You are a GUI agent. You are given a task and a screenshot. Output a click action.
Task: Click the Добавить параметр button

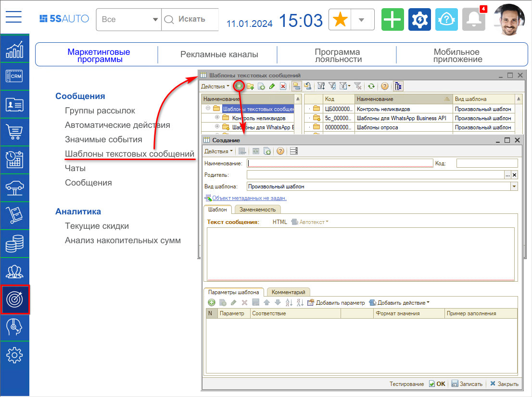[336, 302]
